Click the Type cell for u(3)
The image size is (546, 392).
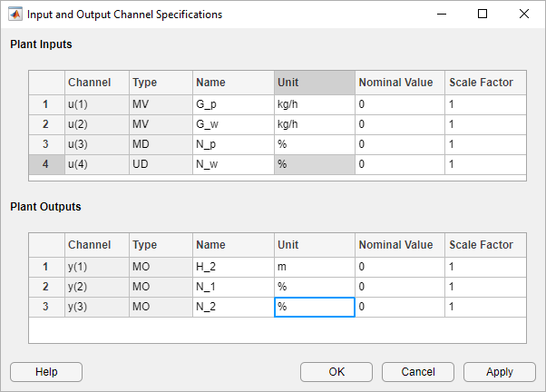(x=160, y=144)
